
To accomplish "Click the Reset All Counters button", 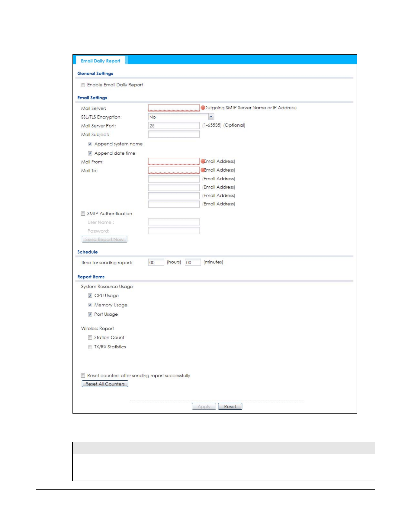I will (x=105, y=384).
